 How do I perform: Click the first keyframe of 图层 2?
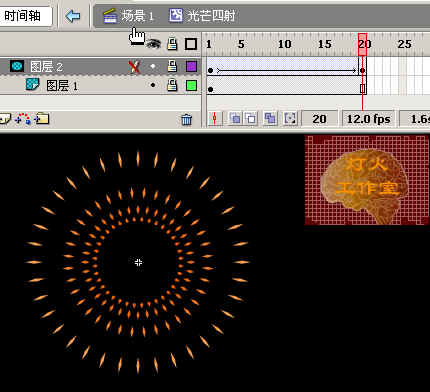point(210,70)
